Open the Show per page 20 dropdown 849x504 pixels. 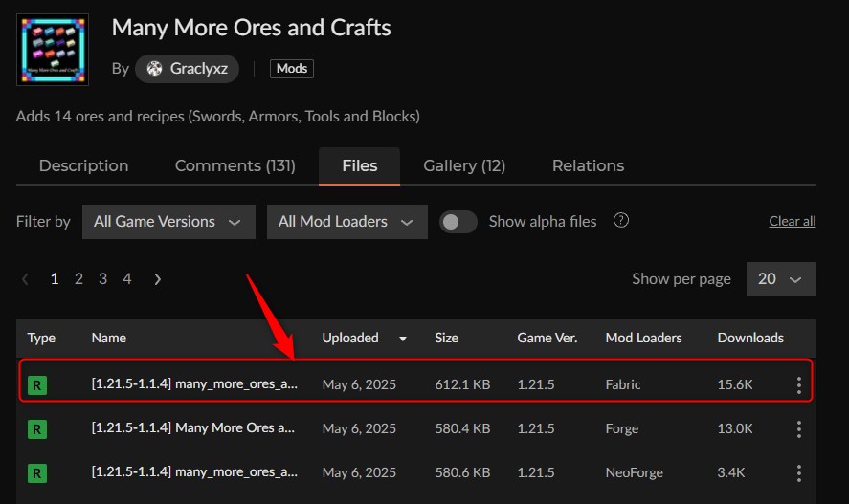pos(781,279)
